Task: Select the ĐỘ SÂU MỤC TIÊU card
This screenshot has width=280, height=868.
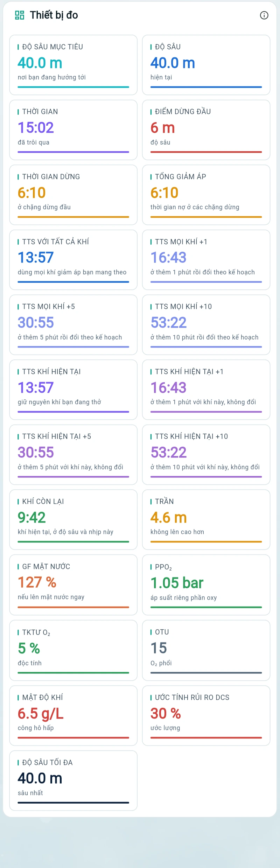Action: [x=73, y=65]
